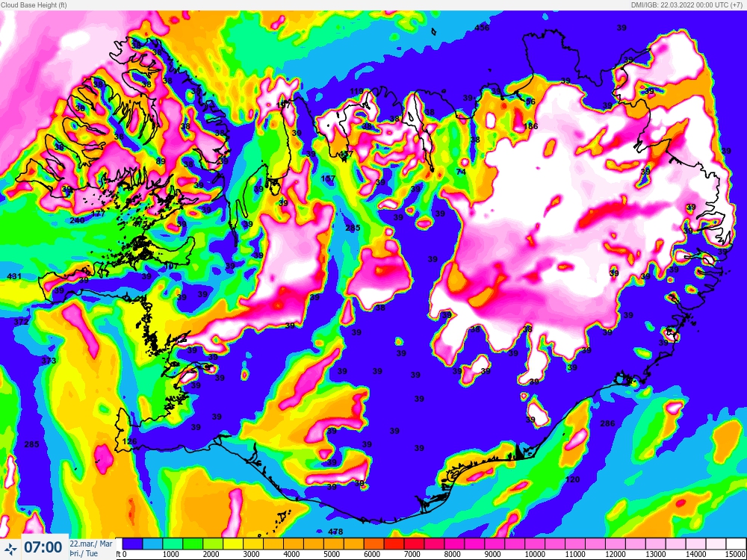Click the '478' map value
Screen dimensions: 747x560
[x=335, y=532]
